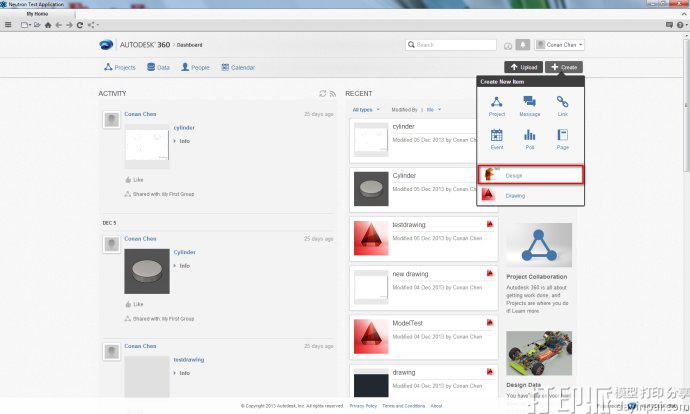Navigate back with the left arrow

point(59,25)
